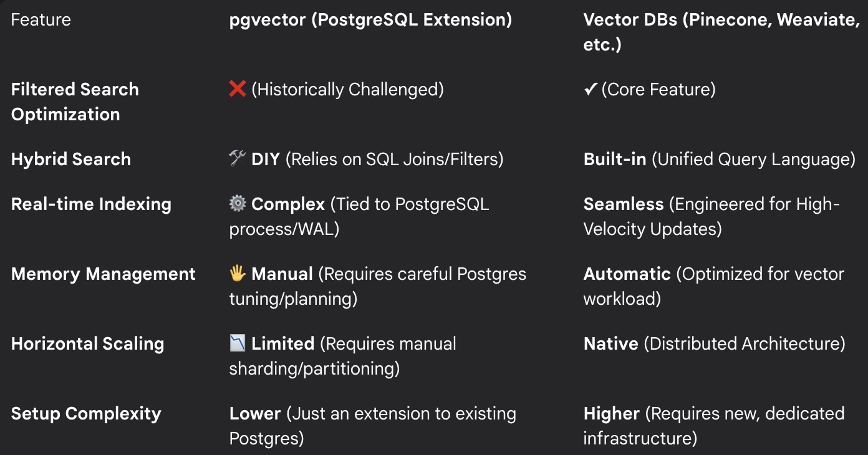
Task: Click the hammer and wrench DIY icon
Action: click(x=238, y=160)
